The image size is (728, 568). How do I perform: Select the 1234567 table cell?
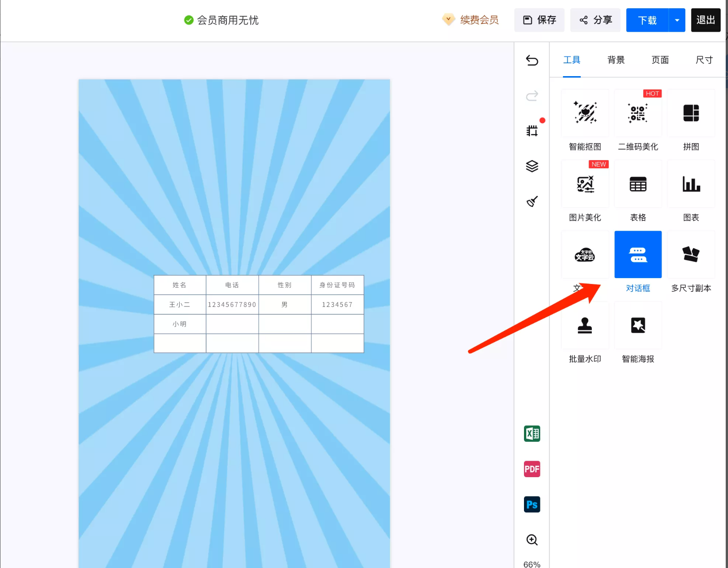337,305
